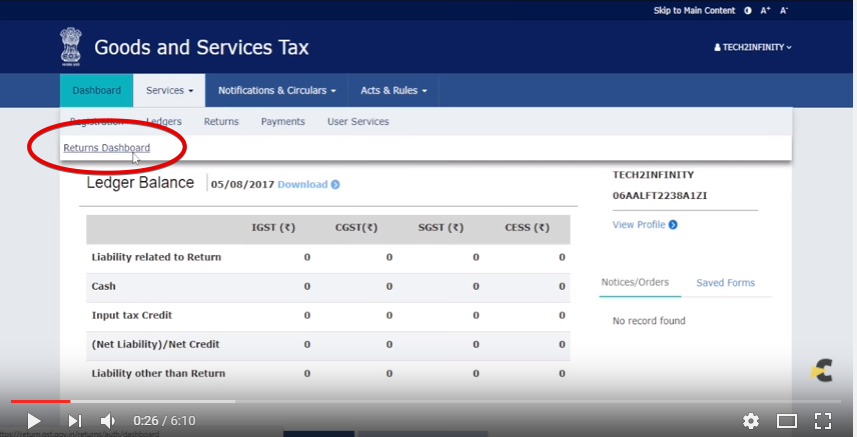Enter fullscreen mode
This screenshot has width=857, height=437.
[x=823, y=421]
